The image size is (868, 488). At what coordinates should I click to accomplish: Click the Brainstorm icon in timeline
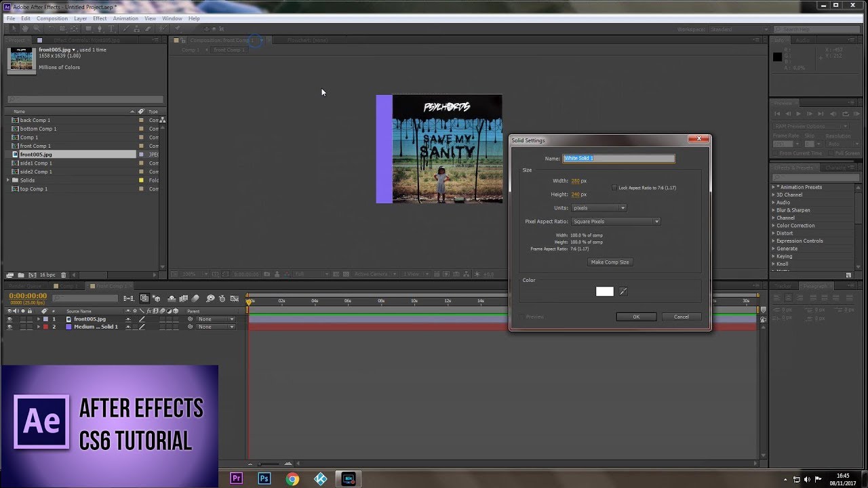tap(210, 299)
